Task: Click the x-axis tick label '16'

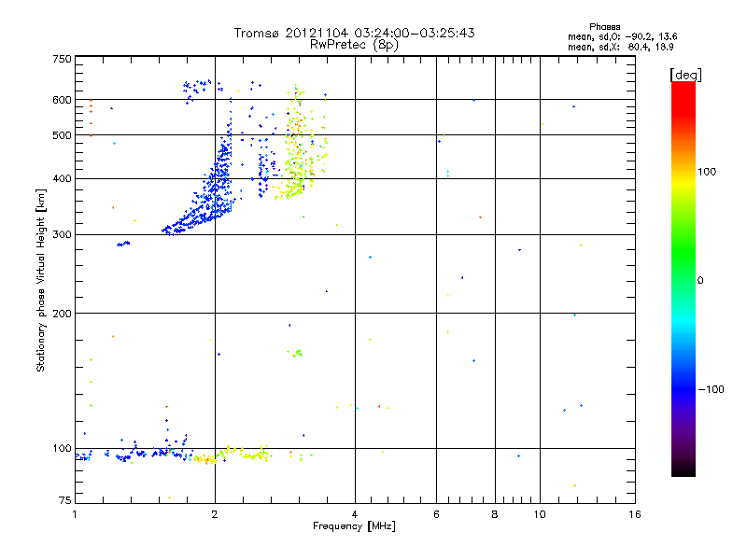Action: pyautogui.click(x=635, y=514)
